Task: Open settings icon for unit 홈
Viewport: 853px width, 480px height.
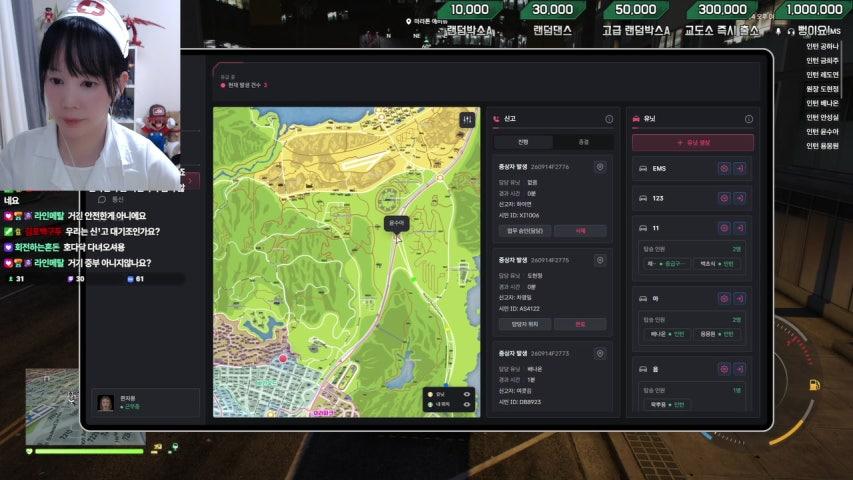Action: [724, 369]
